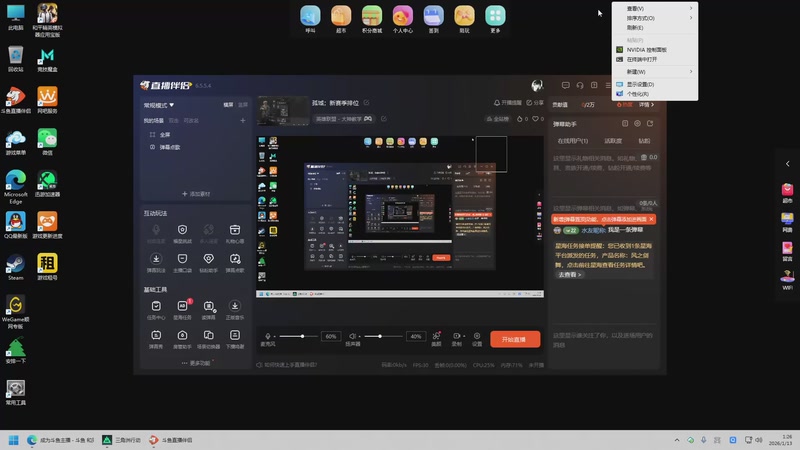Open the Steam desktop shortcut
This screenshot has width=800, height=450.
click(16, 267)
